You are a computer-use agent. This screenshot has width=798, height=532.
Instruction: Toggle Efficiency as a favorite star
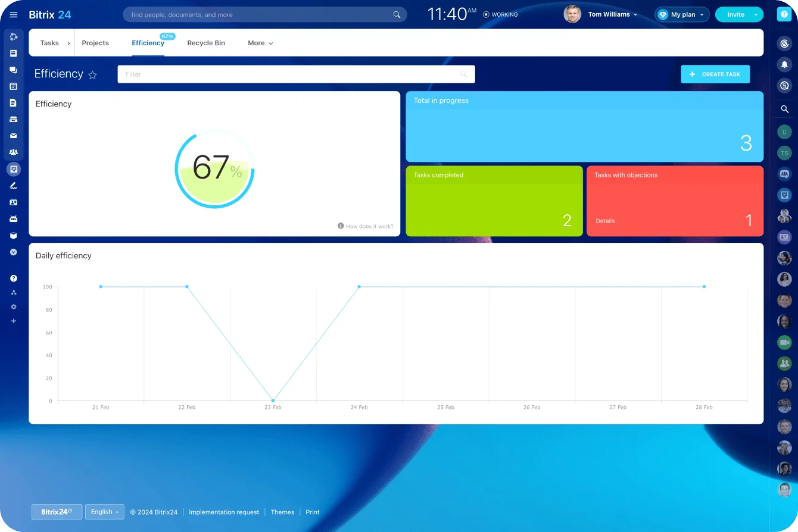[92, 75]
